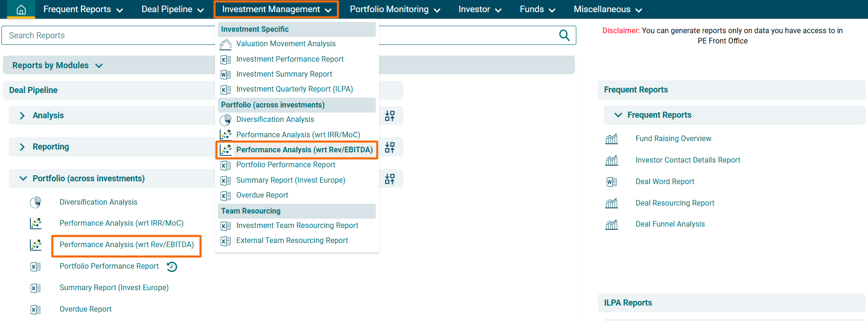Click the history icon beside Portfolio Performance Report
The image size is (868, 321).
(172, 267)
